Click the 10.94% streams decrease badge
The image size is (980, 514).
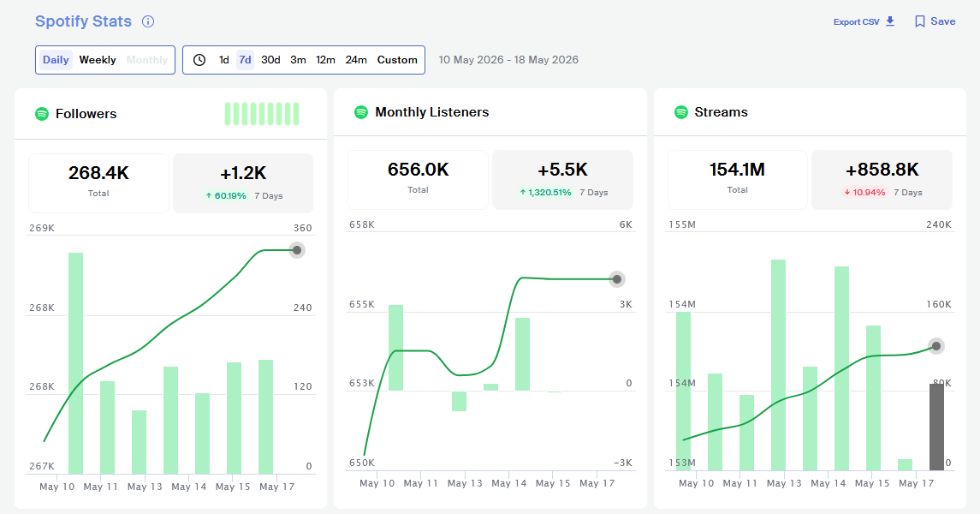click(865, 193)
